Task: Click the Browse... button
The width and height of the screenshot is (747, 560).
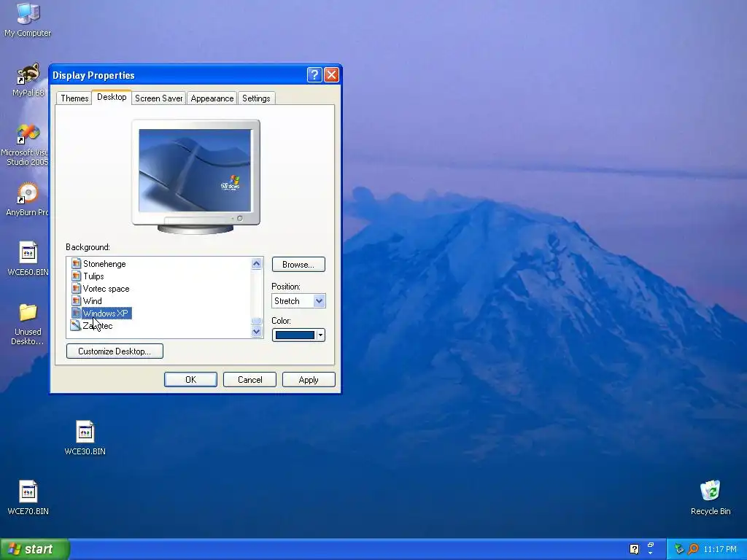Action: coord(298,264)
